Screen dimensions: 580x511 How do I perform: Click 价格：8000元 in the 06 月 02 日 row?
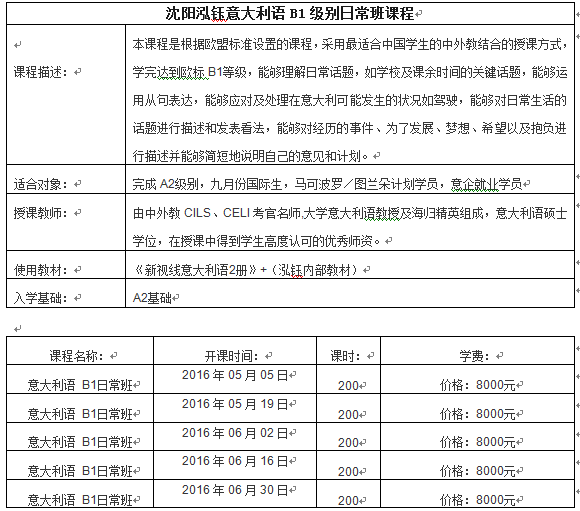(x=477, y=442)
